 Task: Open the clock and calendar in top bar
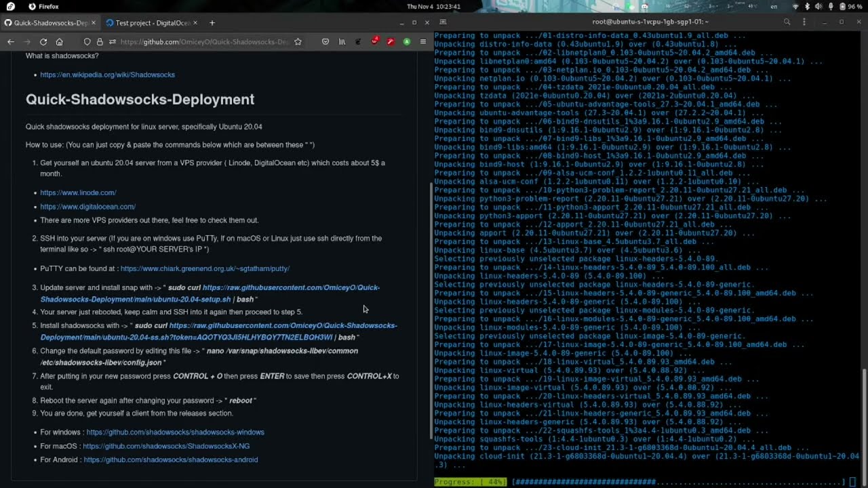click(433, 6)
